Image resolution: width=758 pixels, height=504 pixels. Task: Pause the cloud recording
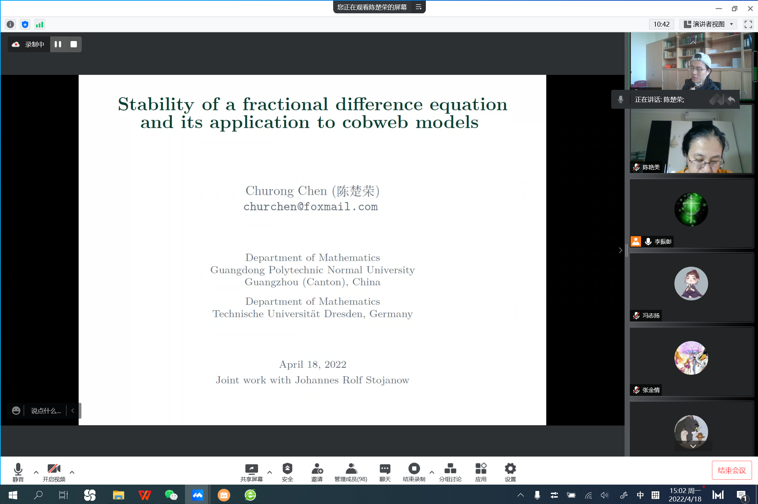(x=58, y=44)
